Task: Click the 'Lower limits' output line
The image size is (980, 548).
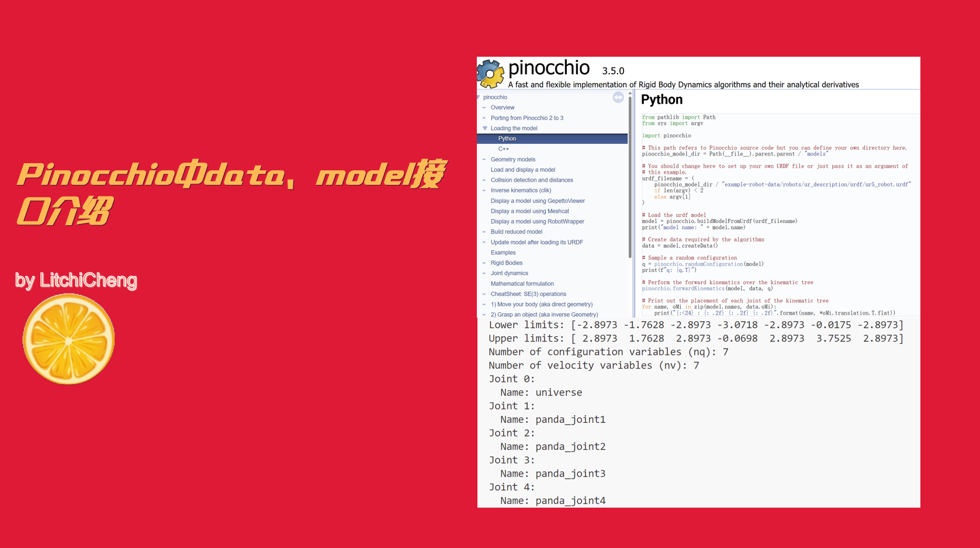Action: (x=696, y=325)
